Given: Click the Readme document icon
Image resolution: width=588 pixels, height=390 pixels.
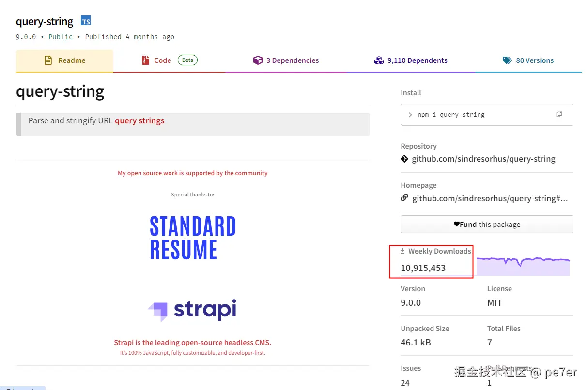Looking at the screenshot, I should tap(48, 60).
